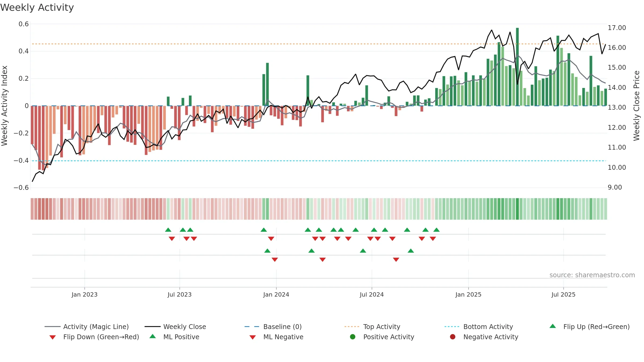
Task: Toggle the Activity (Magic Line) legend entry
Action: pos(87,327)
